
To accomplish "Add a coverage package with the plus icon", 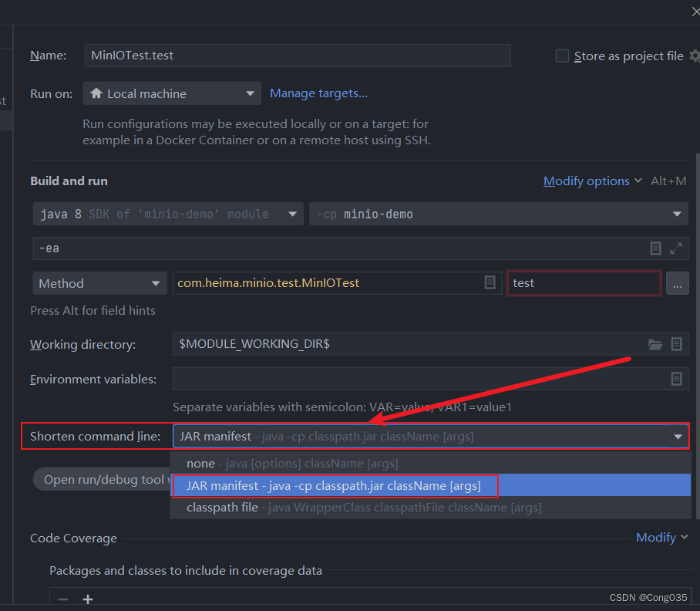I will coord(88,599).
